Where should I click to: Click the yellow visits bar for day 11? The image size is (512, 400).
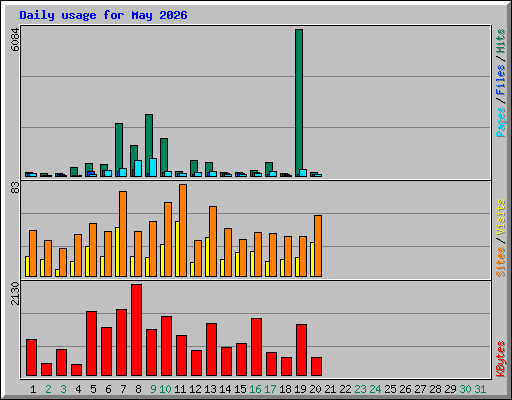click(x=177, y=249)
